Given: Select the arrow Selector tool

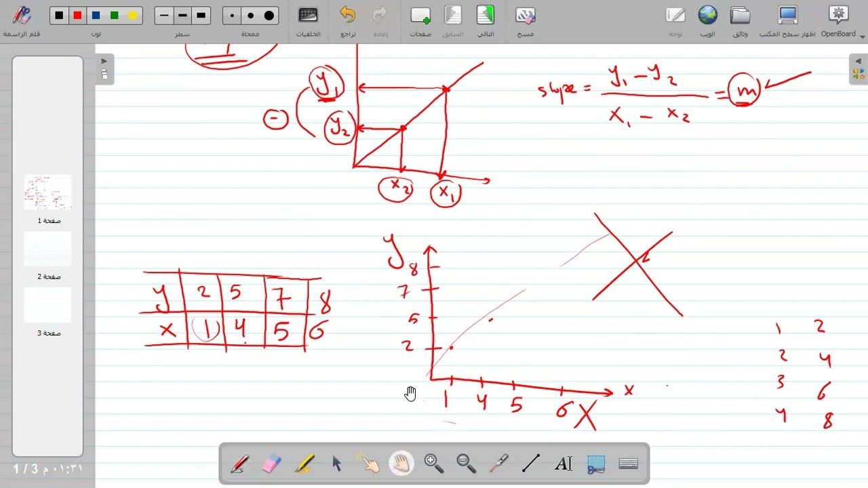Looking at the screenshot, I should (337, 464).
